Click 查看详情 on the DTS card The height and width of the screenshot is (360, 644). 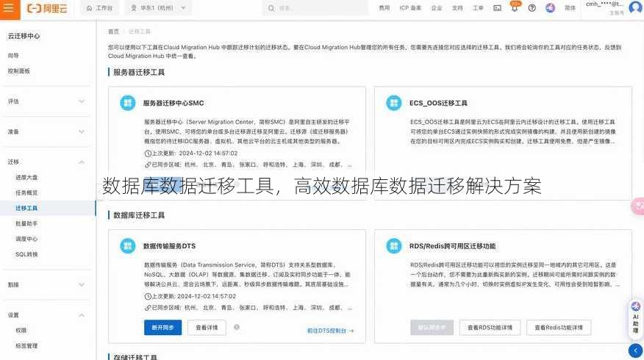click(x=207, y=328)
